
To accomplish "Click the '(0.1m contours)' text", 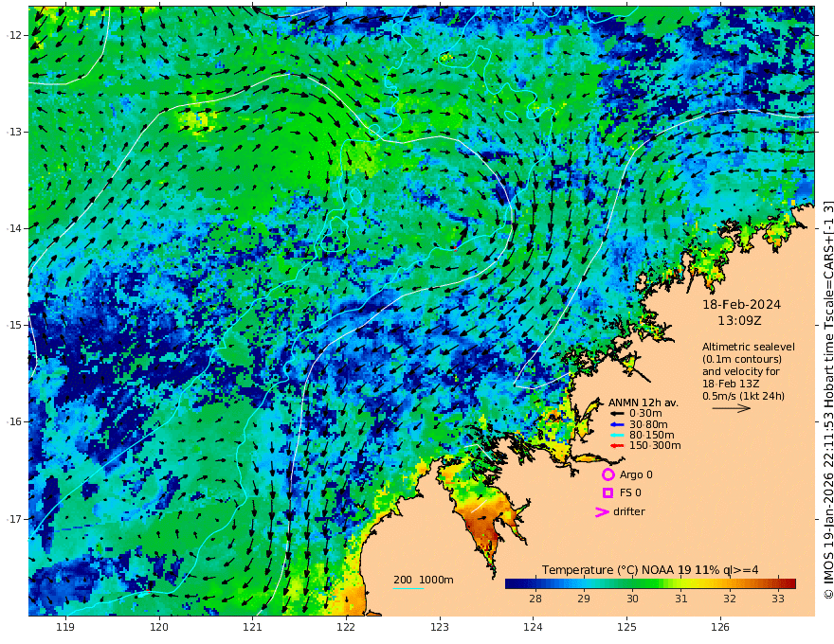I will 741,359.
